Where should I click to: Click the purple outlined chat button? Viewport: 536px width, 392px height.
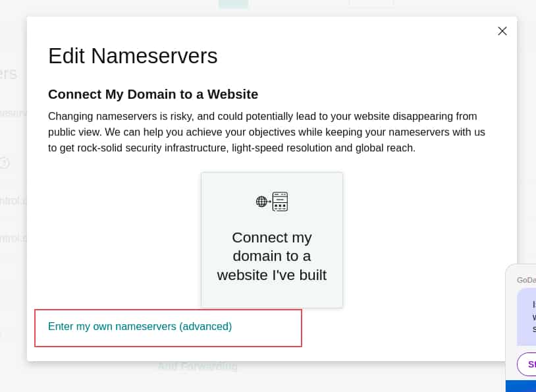pyautogui.click(x=527, y=364)
